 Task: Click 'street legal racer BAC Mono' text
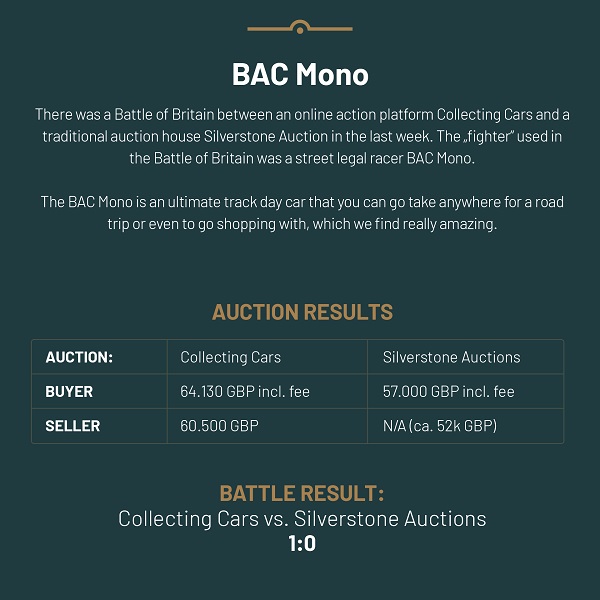(x=385, y=158)
